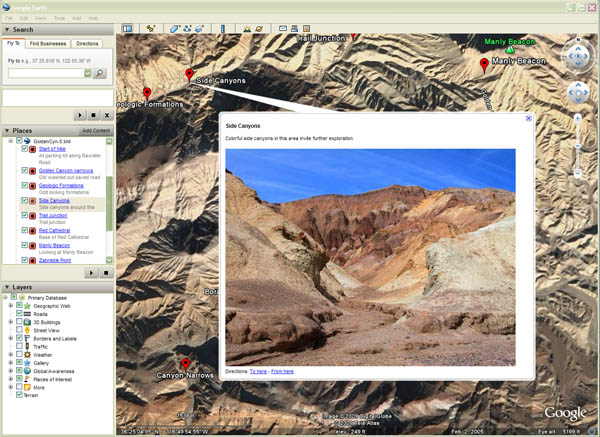Open the Golden Canyon narrows place link

[66, 171]
